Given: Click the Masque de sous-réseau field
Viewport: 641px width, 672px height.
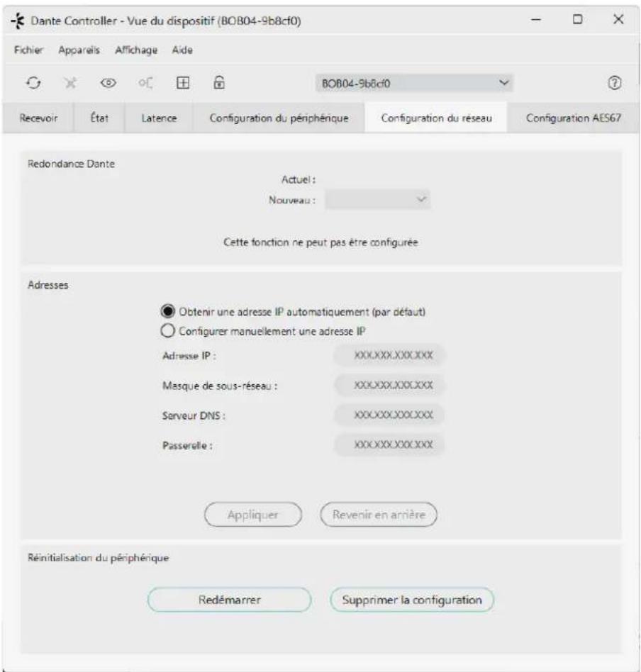Looking at the screenshot, I should 389,386.
